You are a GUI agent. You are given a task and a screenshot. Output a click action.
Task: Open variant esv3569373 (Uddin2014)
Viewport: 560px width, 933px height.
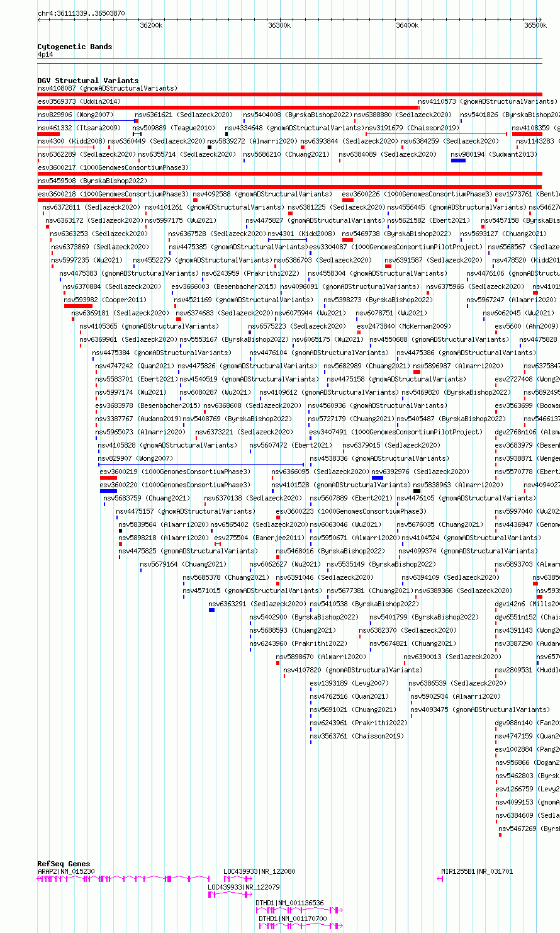click(x=79, y=101)
